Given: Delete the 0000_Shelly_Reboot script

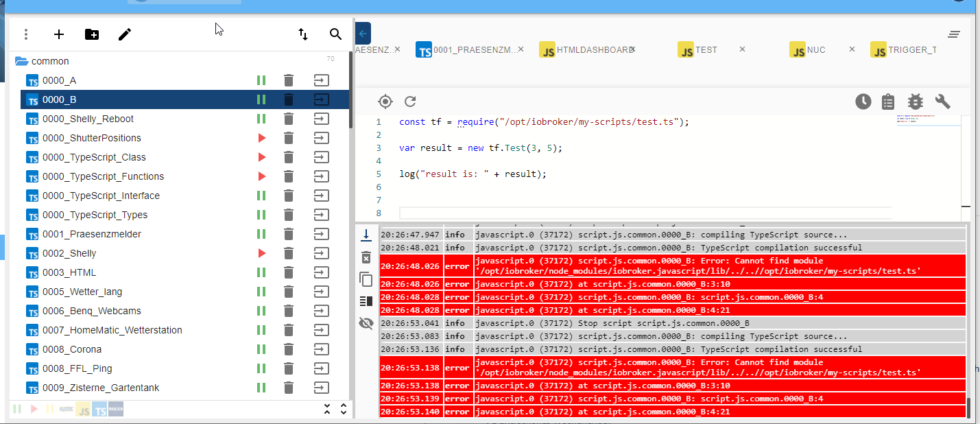Looking at the screenshot, I should point(289,119).
